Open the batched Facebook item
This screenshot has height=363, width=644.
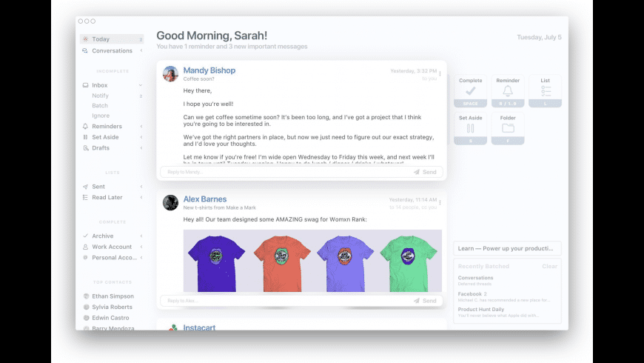(504, 296)
